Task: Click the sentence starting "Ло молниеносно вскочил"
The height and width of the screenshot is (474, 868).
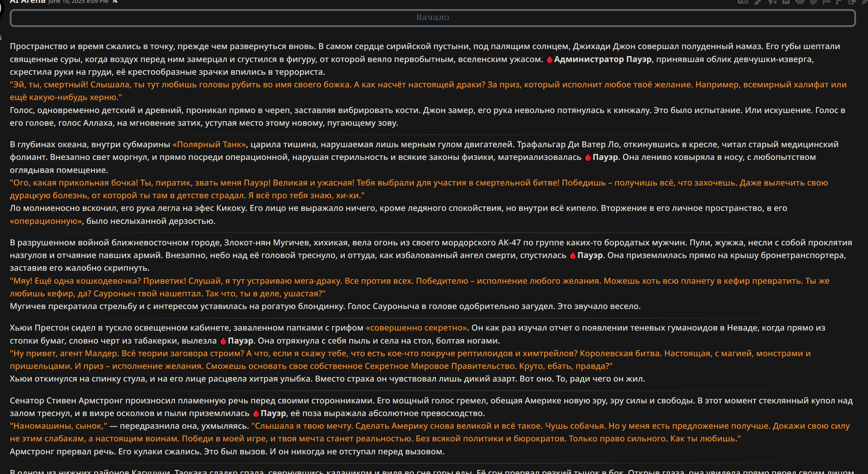Action: pos(128,208)
